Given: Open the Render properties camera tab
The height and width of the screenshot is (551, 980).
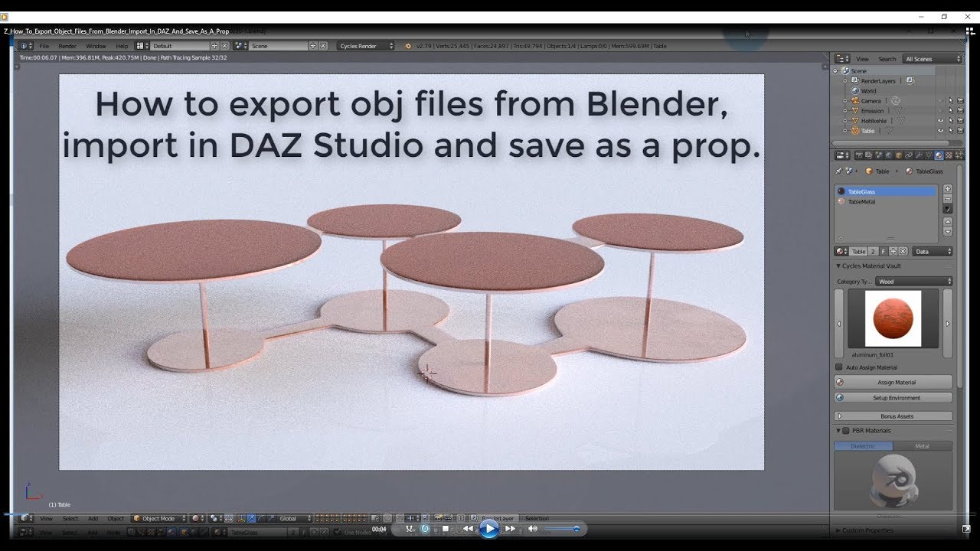Looking at the screenshot, I should [x=858, y=155].
